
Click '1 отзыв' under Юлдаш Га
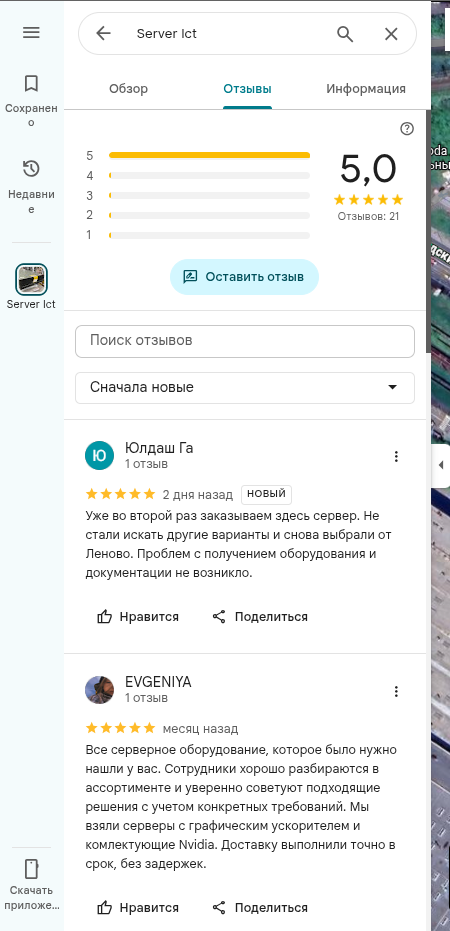pos(147,464)
